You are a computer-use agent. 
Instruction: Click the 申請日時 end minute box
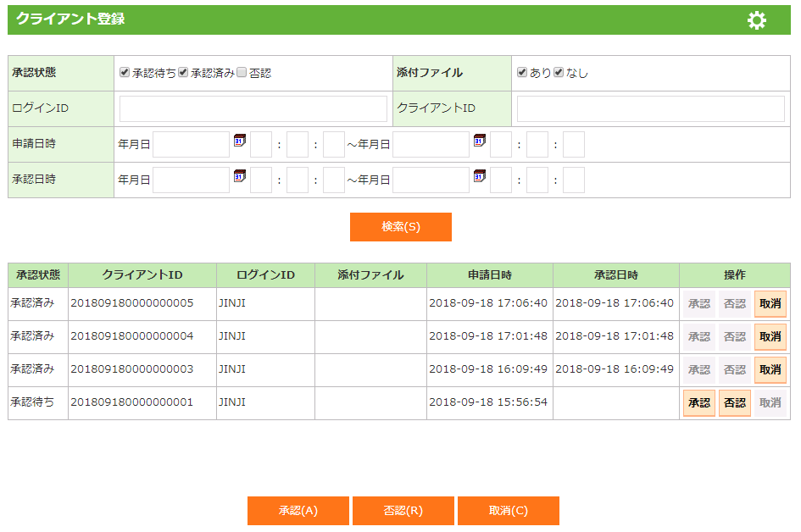537,145
